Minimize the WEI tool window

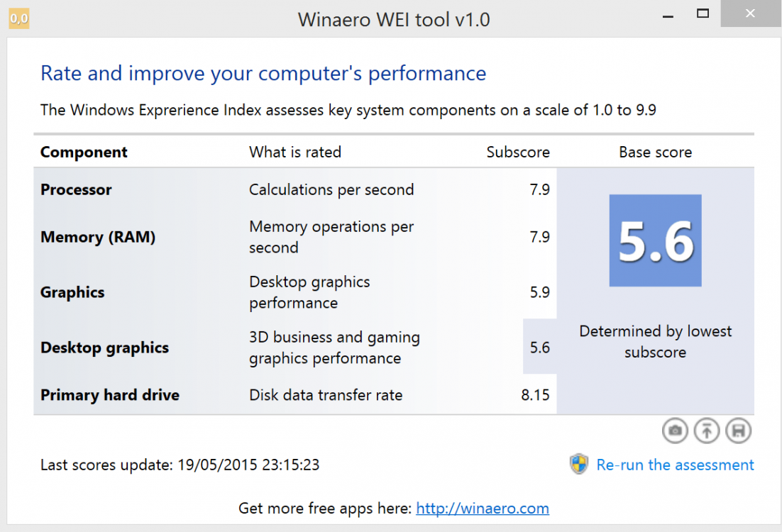coord(668,16)
